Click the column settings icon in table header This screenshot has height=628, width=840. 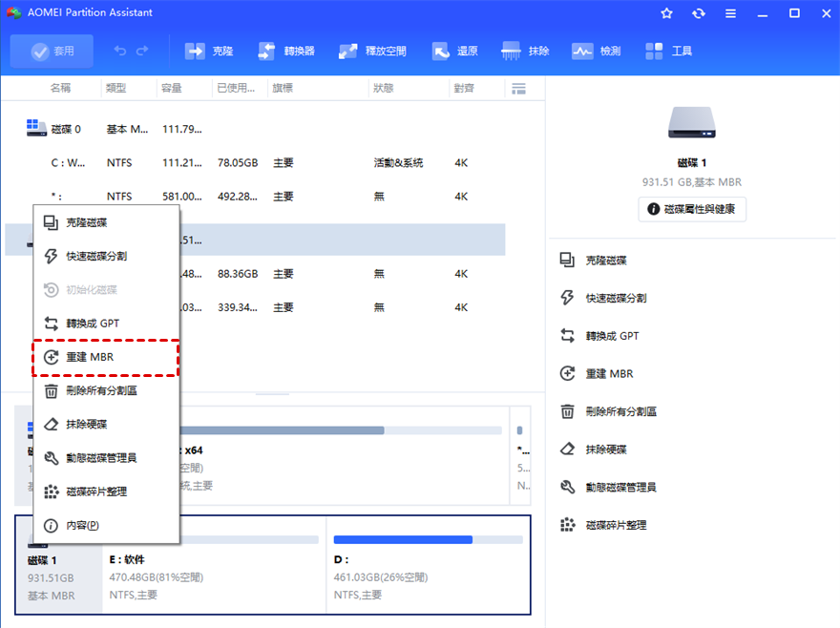tap(518, 89)
